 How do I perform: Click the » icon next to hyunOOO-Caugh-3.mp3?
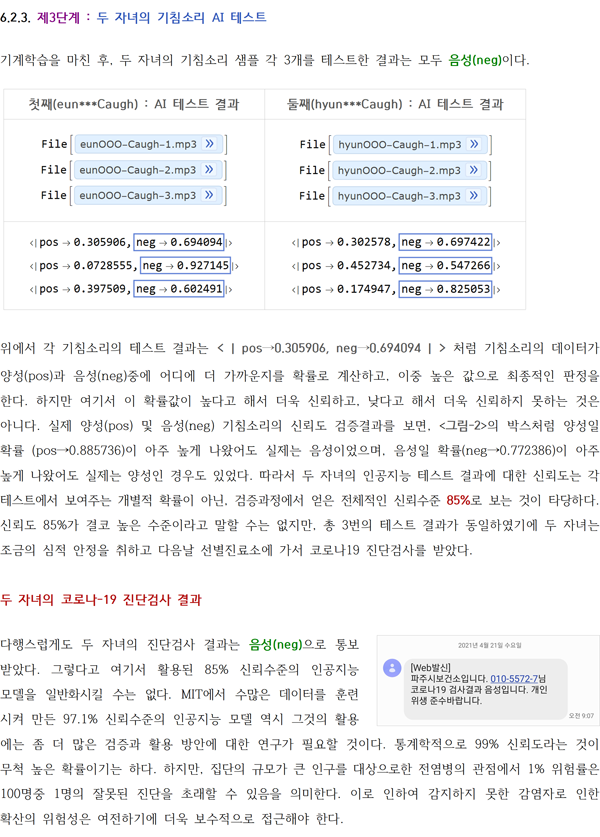[x=473, y=195]
